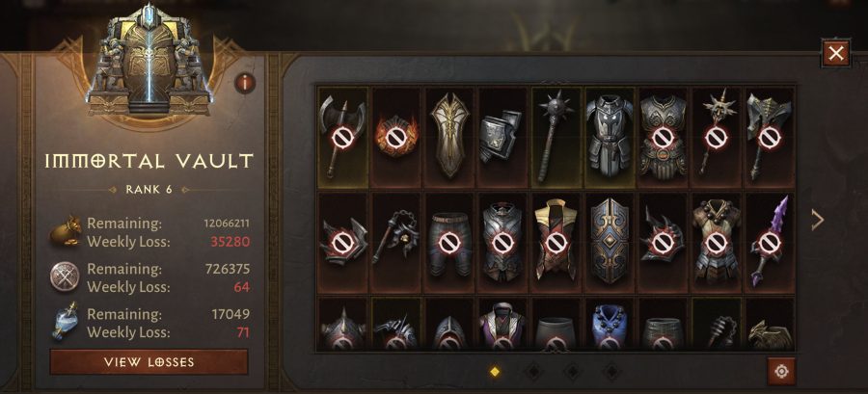Switch to the fourth page indicator diamond
Image resolution: width=868 pixels, height=394 pixels.
coord(611,372)
